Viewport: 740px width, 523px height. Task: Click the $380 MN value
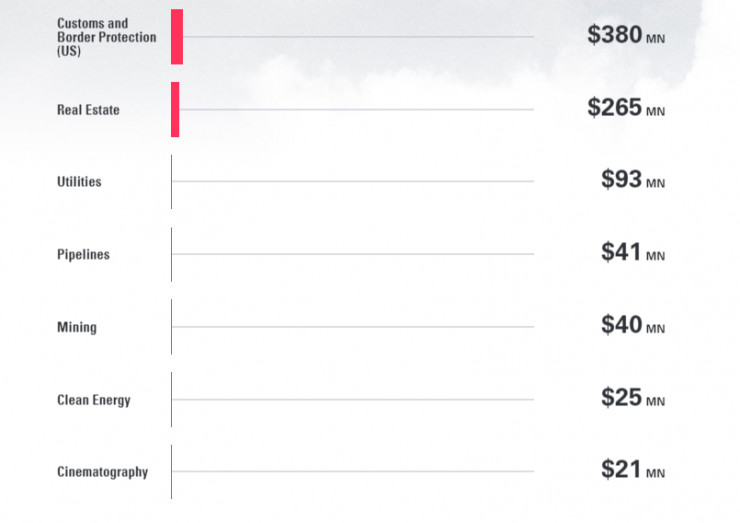(625, 35)
